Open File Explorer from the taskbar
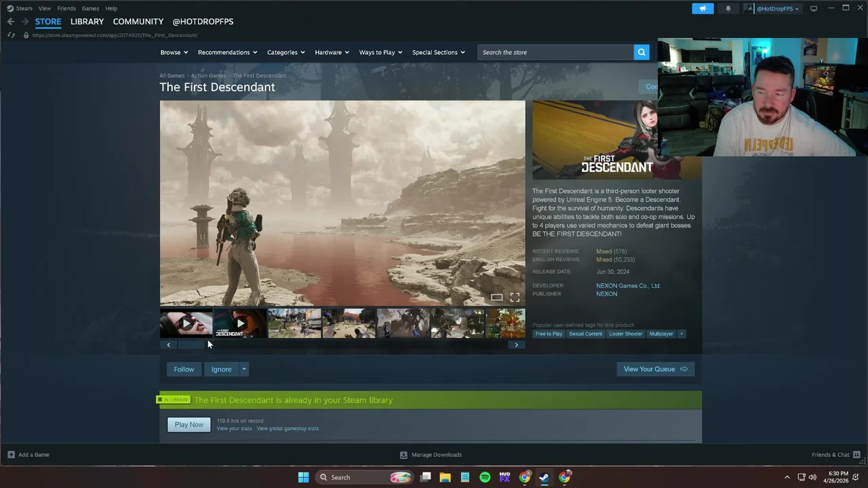 click(x=445, y=477)
